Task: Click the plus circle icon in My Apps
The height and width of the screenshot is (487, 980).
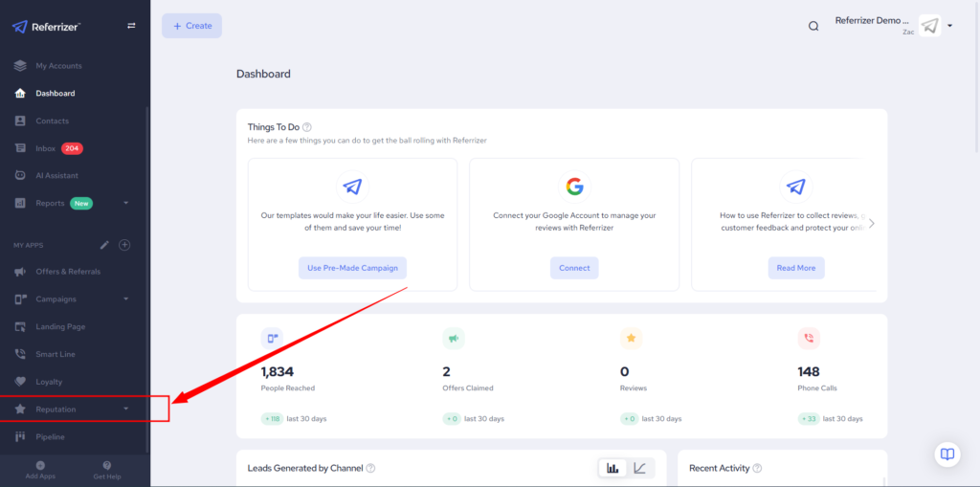Action: point(124,245)
